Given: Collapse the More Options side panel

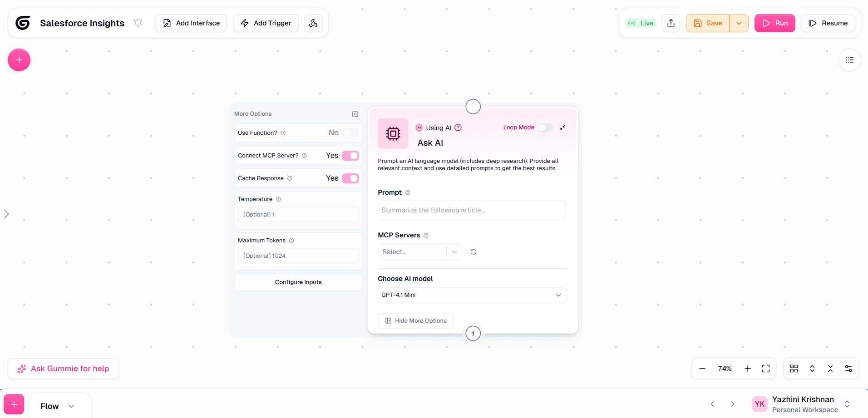Looking at the screenshot, I should (x=355, y=114).
